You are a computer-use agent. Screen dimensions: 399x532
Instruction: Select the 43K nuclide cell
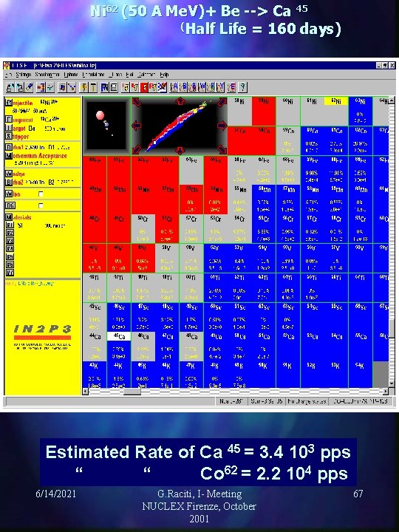click(x=95, y=375)
